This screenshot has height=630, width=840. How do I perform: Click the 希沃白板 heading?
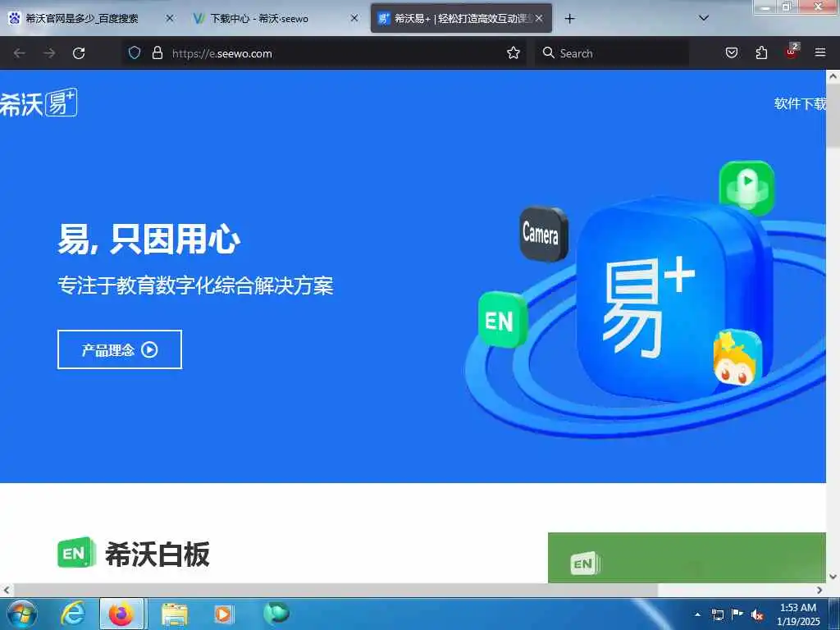(x=157, y=554)
